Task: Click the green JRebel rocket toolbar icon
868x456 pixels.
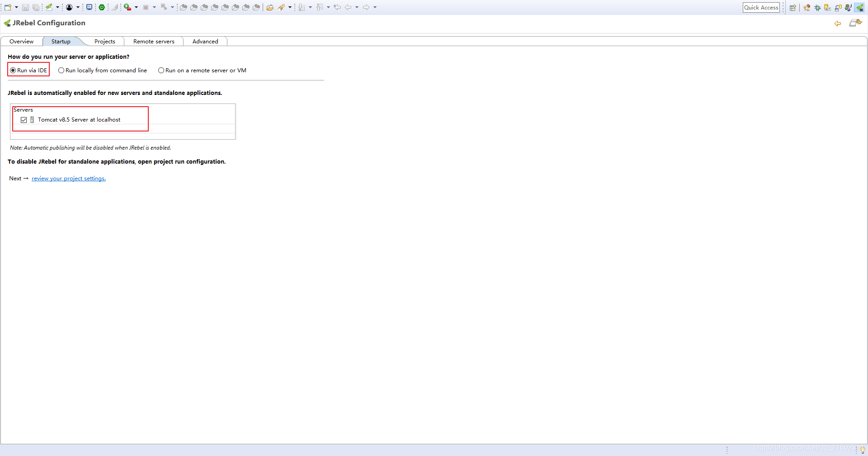Action: [49, 7]
